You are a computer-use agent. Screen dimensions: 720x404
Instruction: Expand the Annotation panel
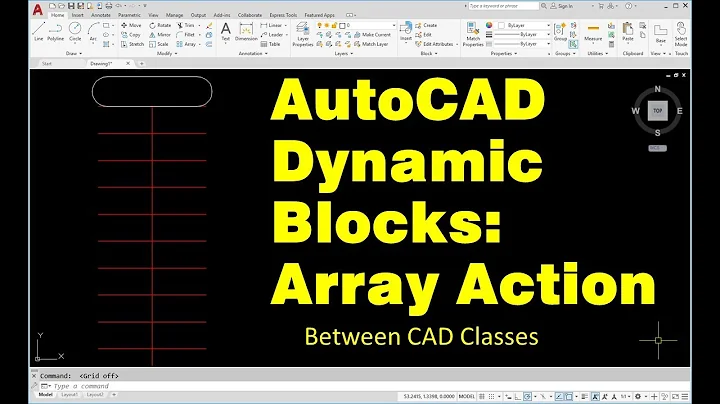(253, 54)
